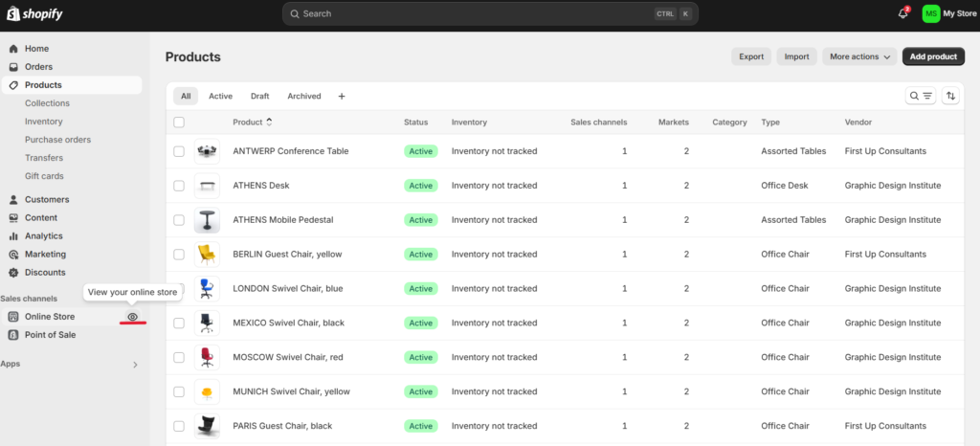
Task: Open search and filter products button
Action: [x=921, y=96]
